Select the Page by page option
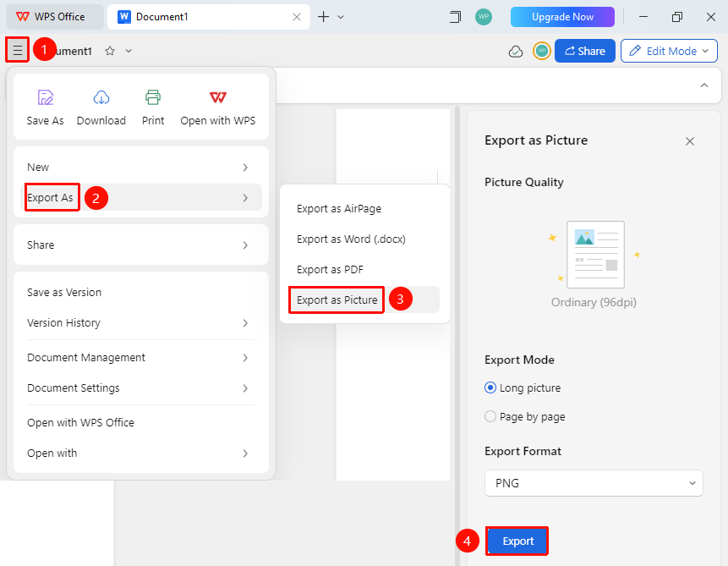 click(524, 416)
